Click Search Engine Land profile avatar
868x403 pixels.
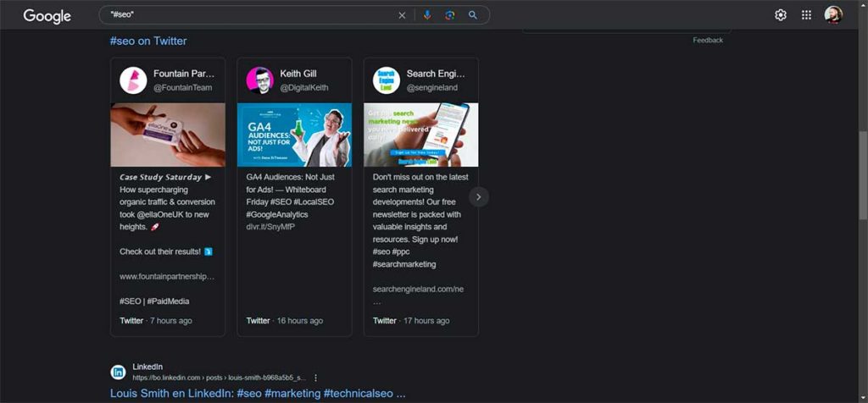point(387,80)
